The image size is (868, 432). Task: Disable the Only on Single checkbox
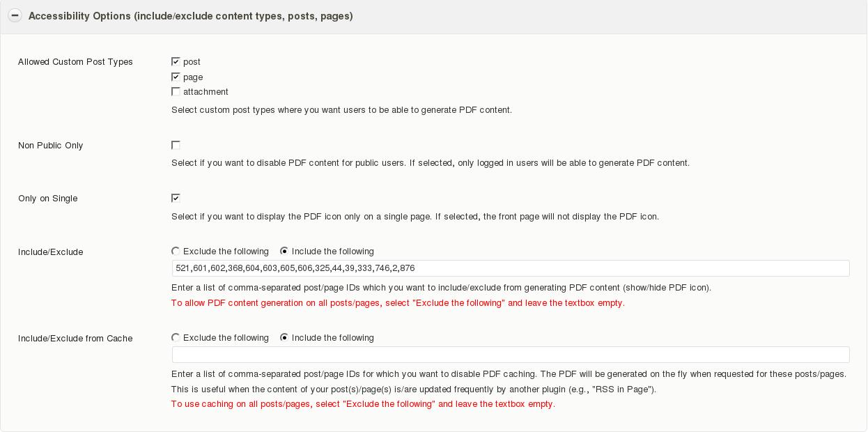point(176,198)
